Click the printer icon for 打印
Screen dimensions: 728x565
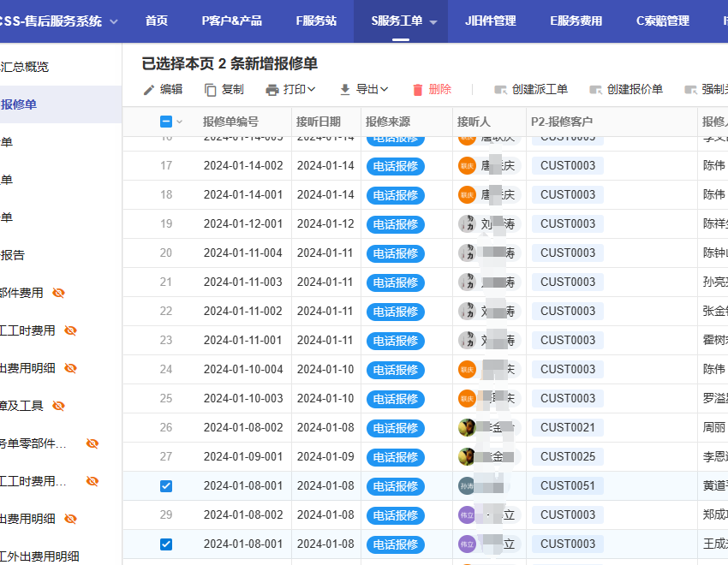tap(272, 90)
